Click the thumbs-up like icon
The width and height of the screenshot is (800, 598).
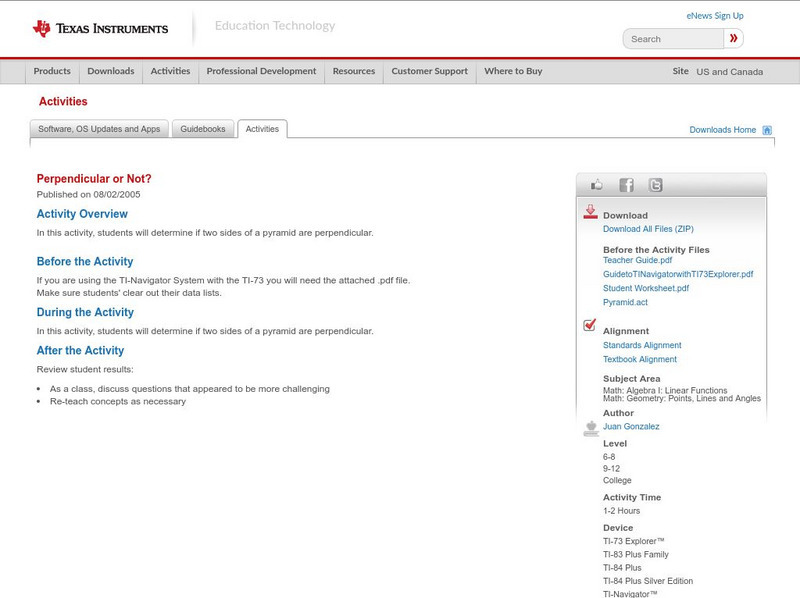tap(597, 185)
